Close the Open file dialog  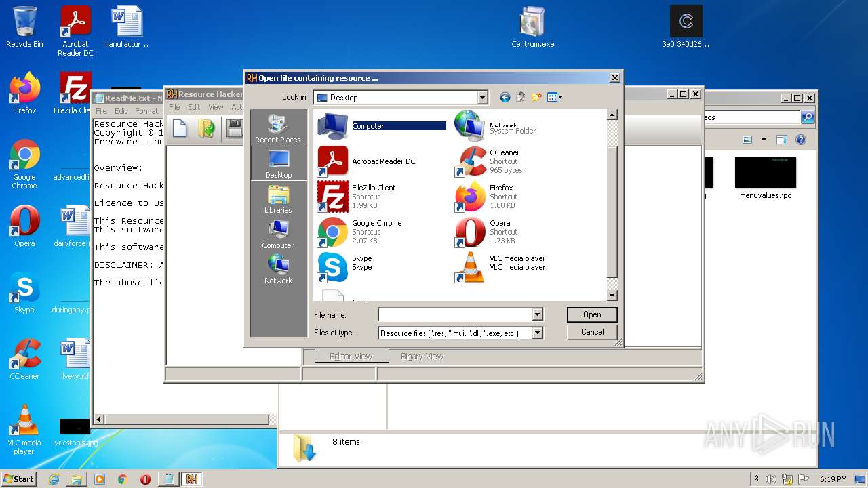point(615,78)
